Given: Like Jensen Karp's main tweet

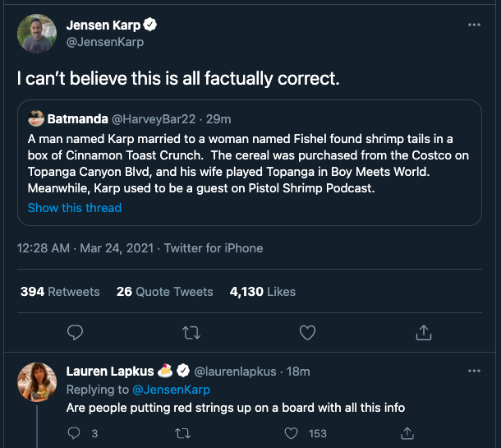Looking at the screenshot, I should coord(307,332).
